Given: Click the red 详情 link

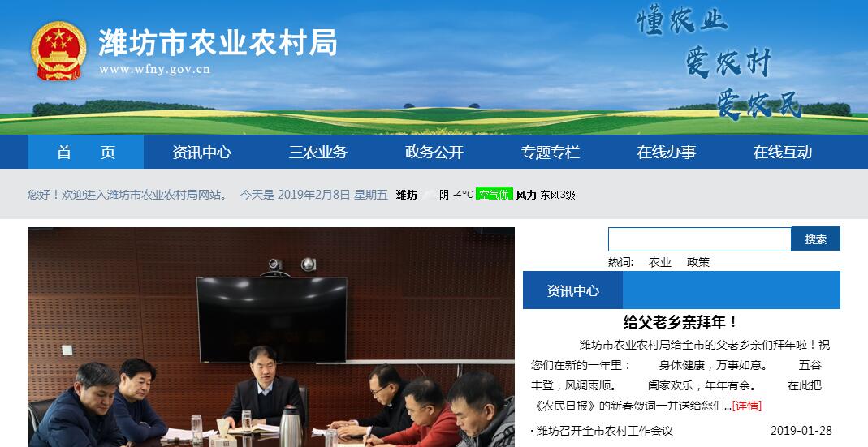Looking at the screenshot, I should pos(747,406).
